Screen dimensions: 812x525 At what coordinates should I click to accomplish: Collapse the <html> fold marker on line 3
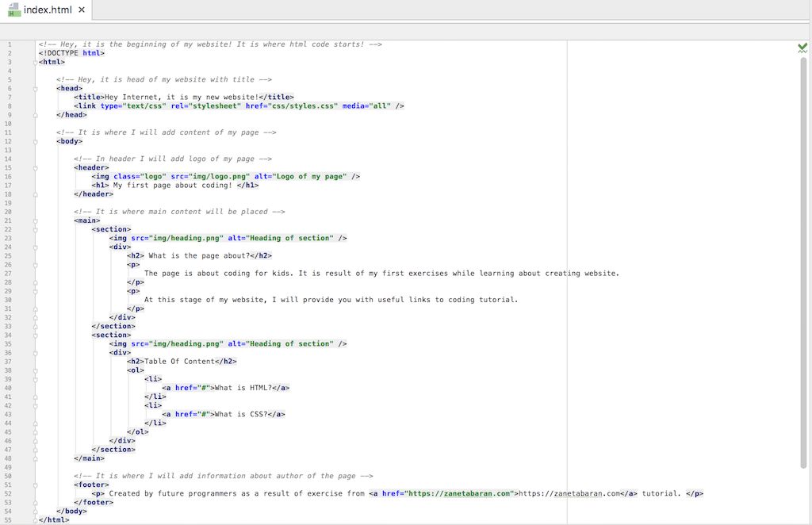(35, 62)
